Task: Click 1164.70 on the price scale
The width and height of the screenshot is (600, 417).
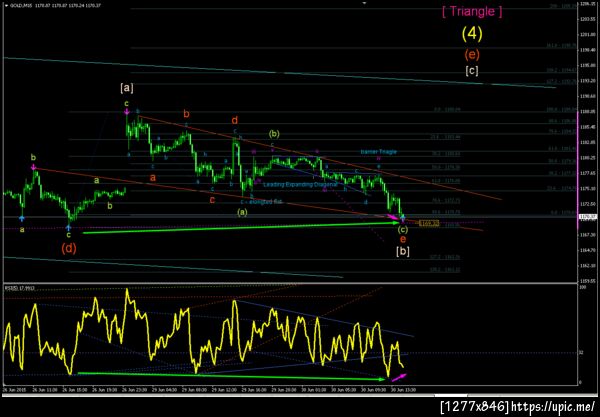Action: pos(588,250)
